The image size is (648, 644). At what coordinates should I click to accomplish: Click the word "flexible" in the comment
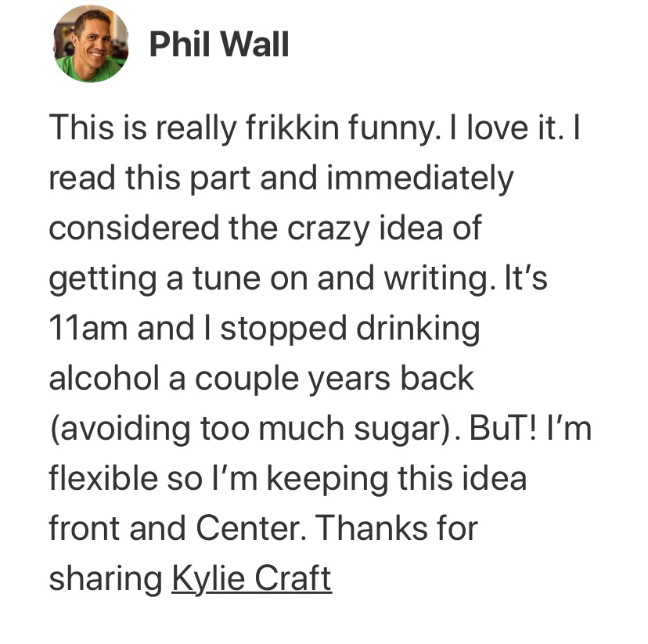pyautogui.click(x=95, y=478)
